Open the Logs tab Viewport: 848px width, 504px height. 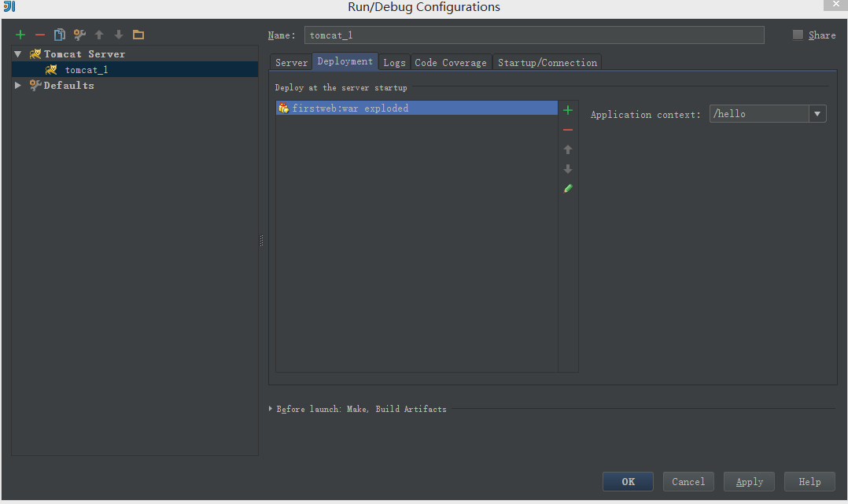(x=394, y=63)
